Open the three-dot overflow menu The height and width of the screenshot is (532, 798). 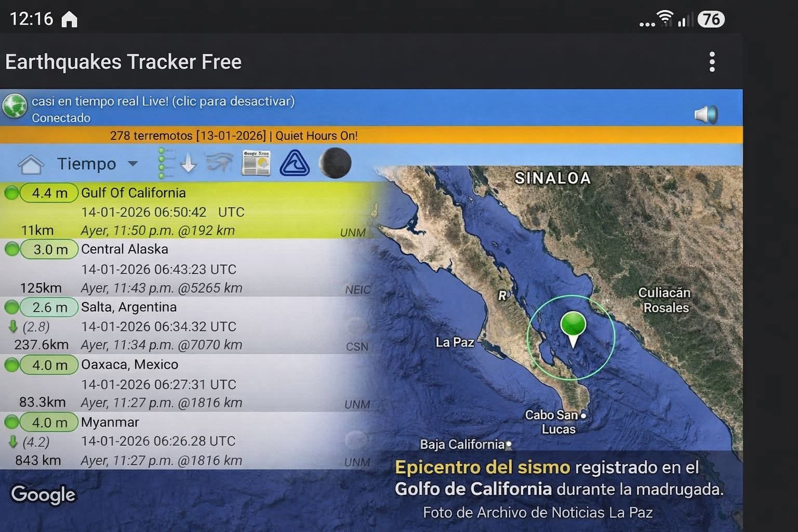712,62
